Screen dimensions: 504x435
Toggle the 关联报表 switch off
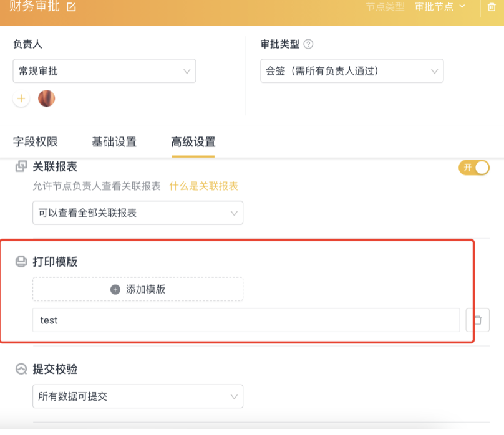pos(474,168)
